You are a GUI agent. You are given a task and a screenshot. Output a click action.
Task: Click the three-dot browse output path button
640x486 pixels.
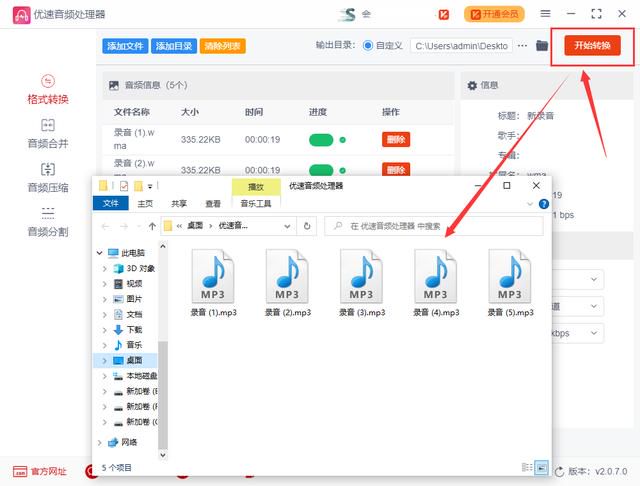522,45
